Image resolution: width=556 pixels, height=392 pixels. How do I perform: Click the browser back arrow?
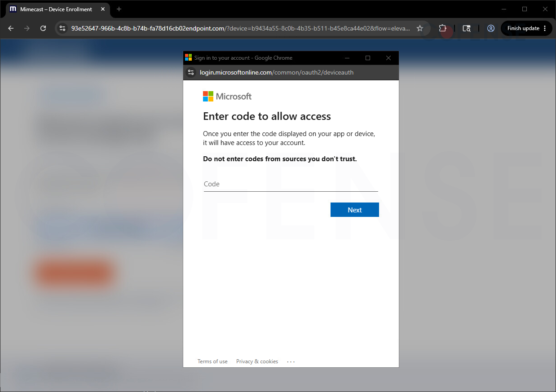tap(11, 28)
